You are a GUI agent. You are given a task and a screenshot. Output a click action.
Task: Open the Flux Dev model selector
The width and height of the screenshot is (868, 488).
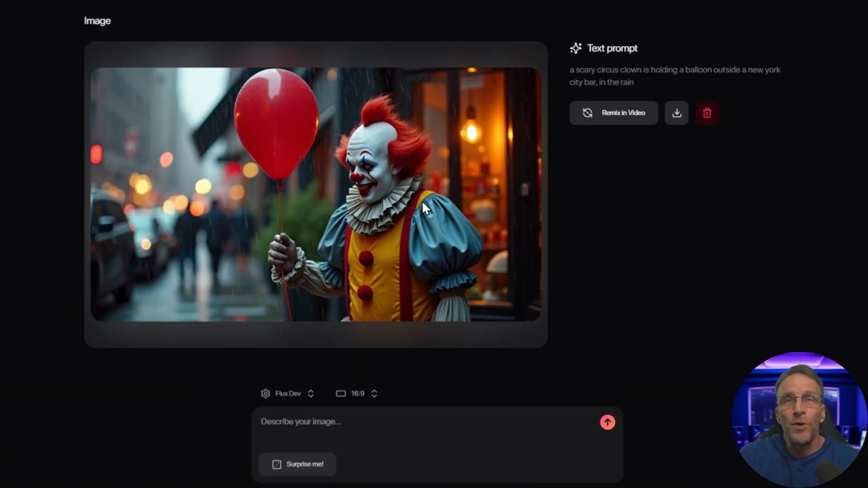click(288, 394)
